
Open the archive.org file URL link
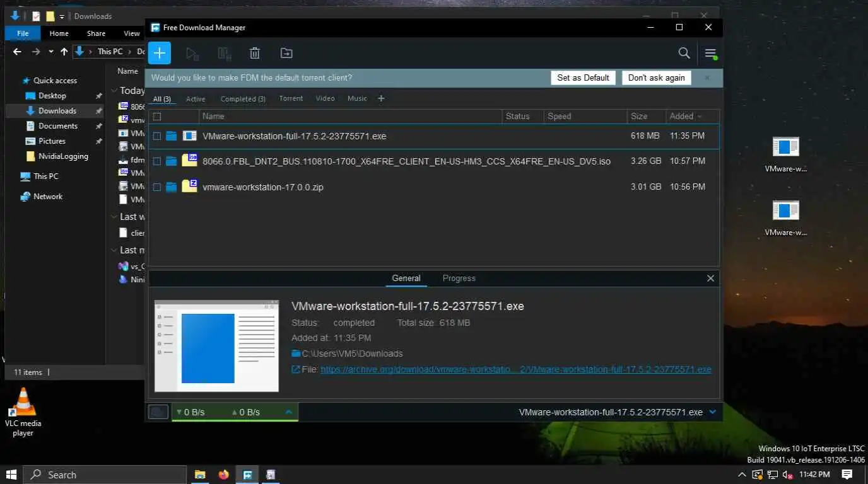(x=516, y=370)
